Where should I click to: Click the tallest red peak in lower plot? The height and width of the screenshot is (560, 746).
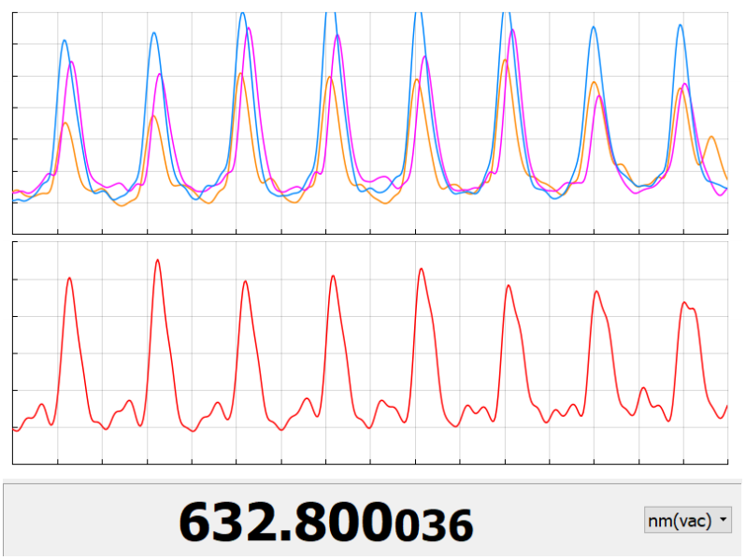[x=157, y=261]
